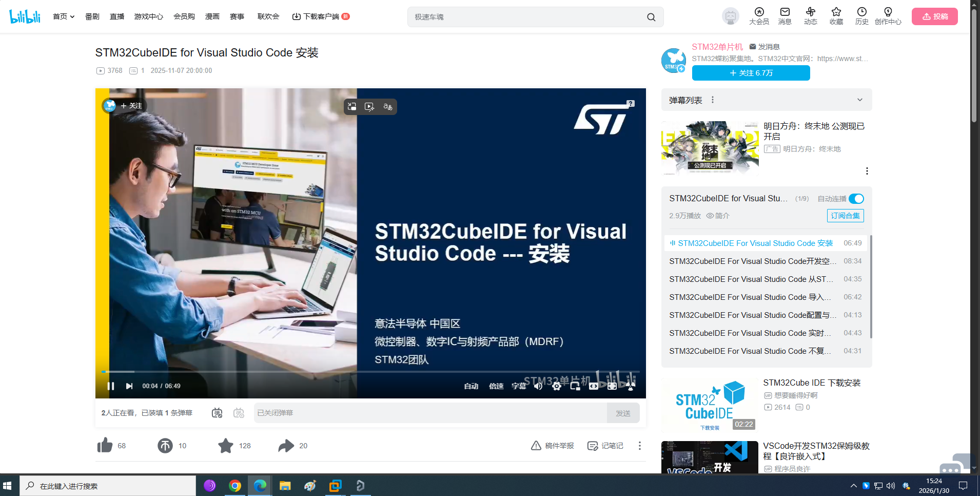Open 记笔记 note-taking
The height and width of the screenshot is (496, 980).
605,446
